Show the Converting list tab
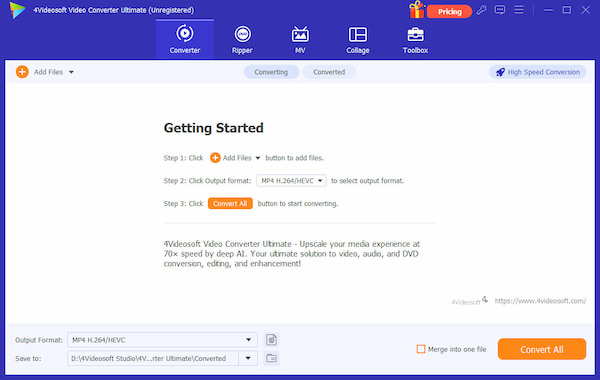 (271, 72)
